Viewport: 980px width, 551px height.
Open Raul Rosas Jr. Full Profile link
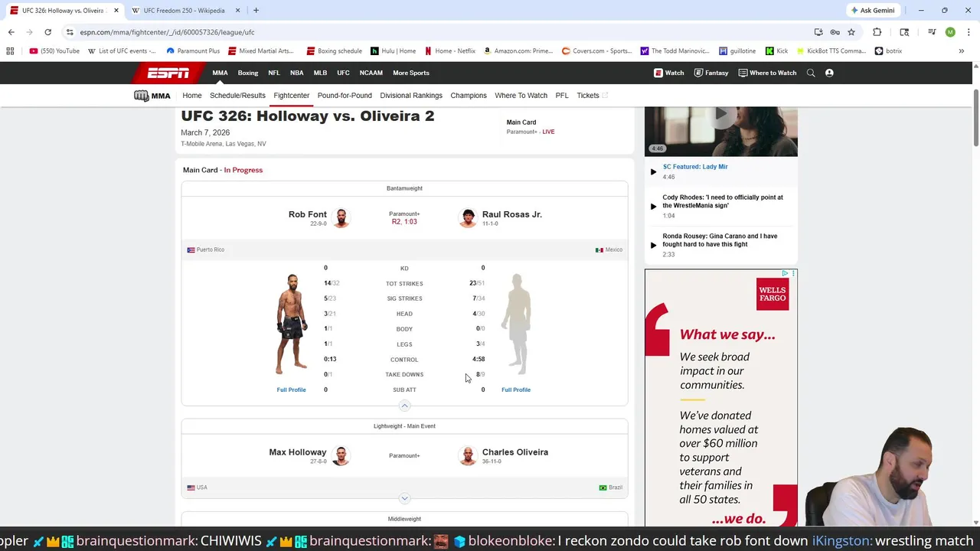[516, 390]
